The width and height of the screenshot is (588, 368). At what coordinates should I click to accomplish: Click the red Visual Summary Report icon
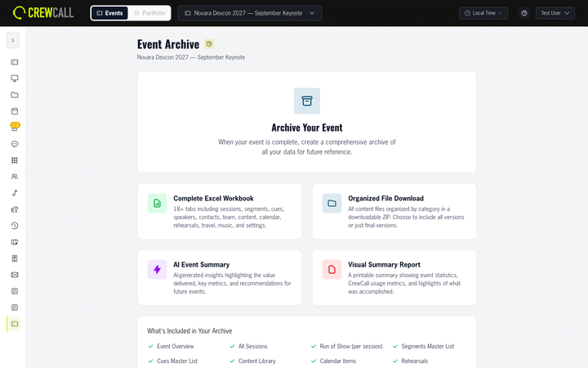332,269
